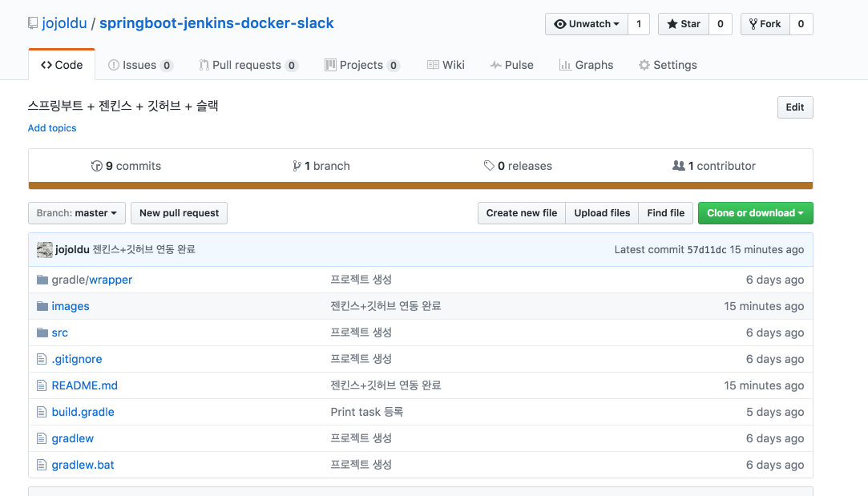The height and width of the screenshot is (496, 868).
Task: Click the folder icon next to src
Action: (x=42, y=333)
